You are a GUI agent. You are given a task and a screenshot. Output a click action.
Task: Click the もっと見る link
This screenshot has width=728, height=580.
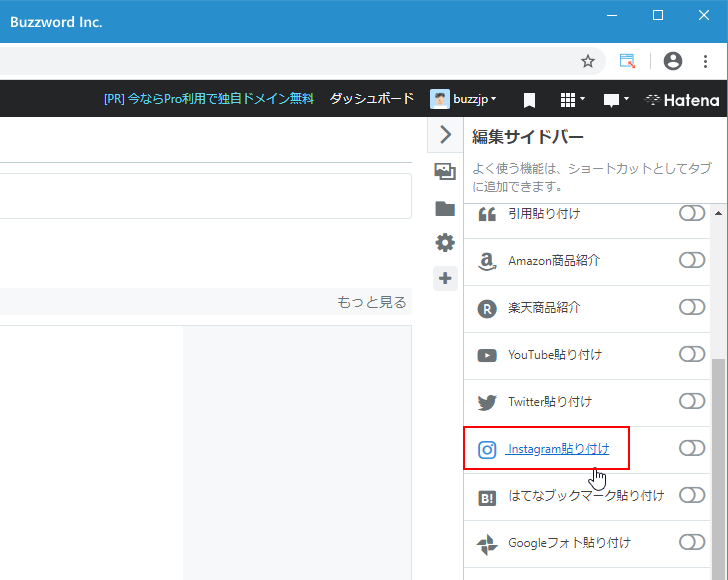tap(371, 302)
